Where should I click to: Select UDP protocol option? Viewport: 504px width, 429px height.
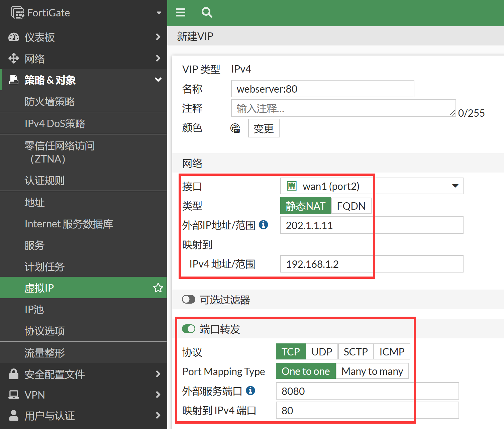(x=322, y=352)
